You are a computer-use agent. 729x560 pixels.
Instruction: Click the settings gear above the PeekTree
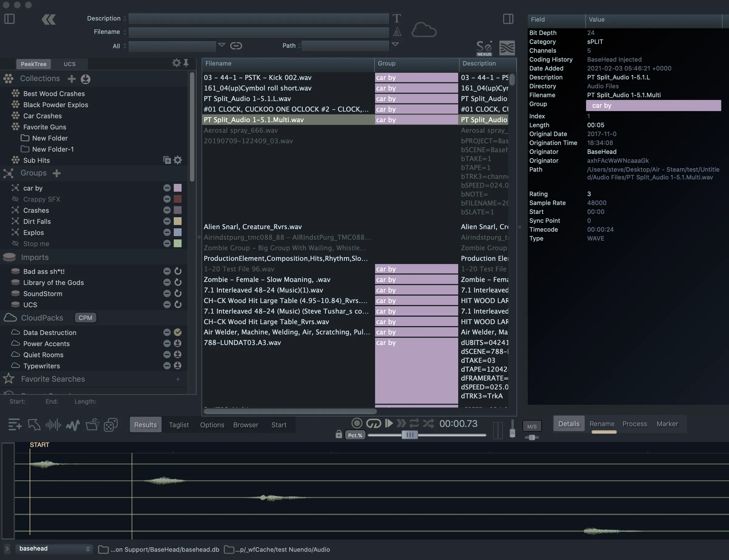tap(176, 63)
